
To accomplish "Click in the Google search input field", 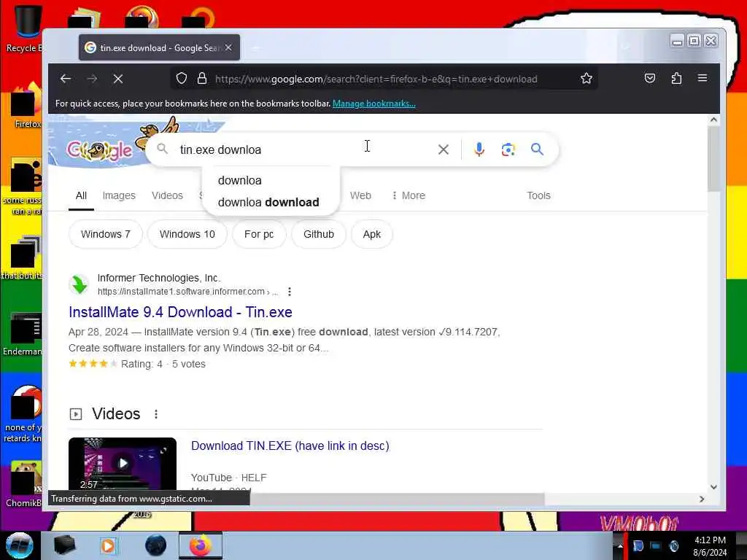I will [305, 149].
